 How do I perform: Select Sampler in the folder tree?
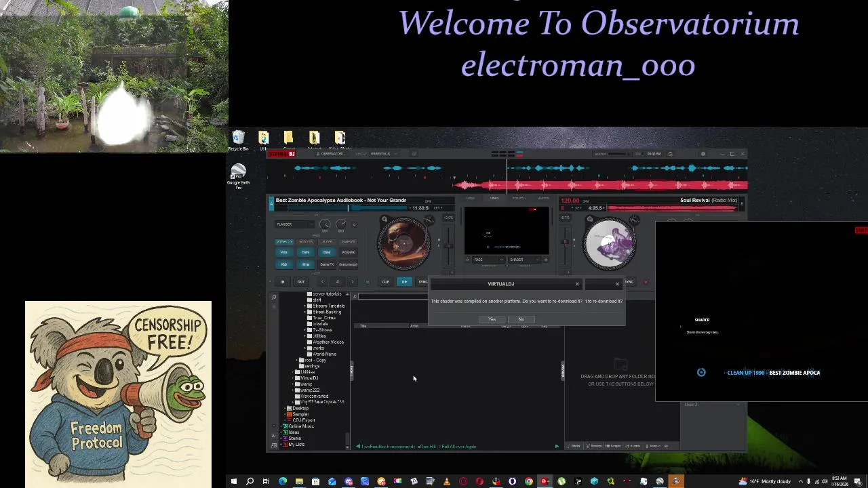[299, 414]
